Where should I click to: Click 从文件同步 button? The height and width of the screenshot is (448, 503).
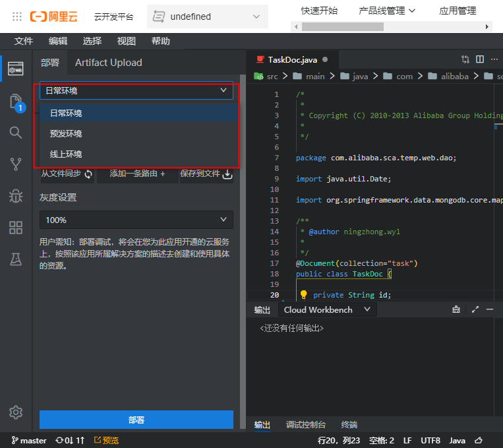tap(67, 174)
